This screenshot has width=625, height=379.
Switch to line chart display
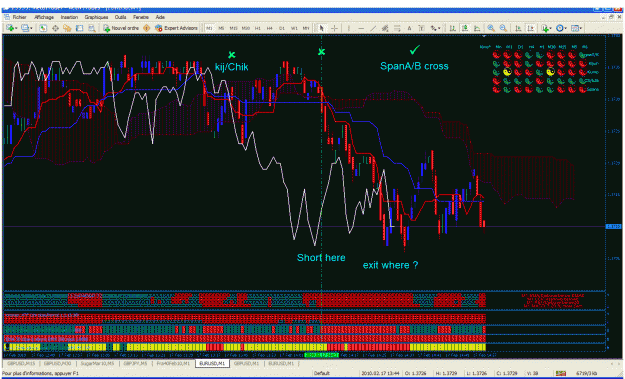pyautogui.click(x=477, y=28)
